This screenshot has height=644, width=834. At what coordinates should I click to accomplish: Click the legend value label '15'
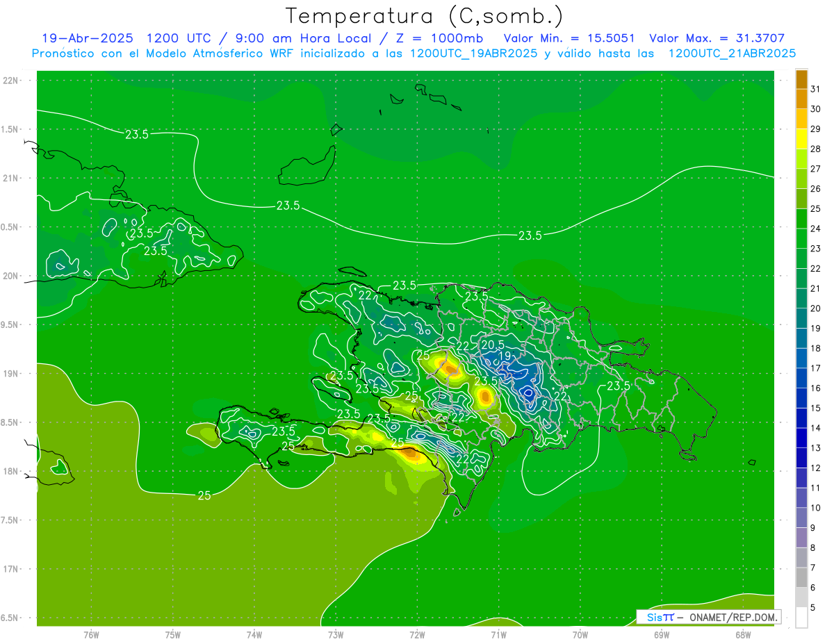pyautogui.click(x=815, y=408)
